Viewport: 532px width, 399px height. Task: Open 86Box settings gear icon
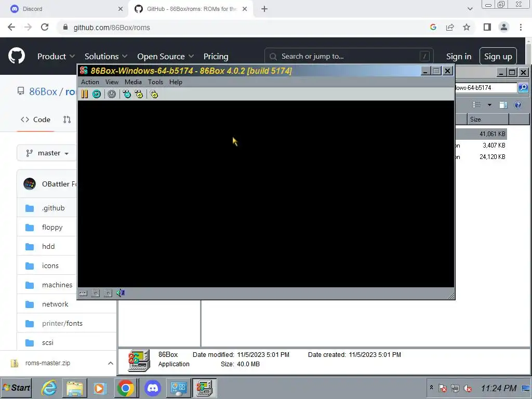[x=154, y=94]
